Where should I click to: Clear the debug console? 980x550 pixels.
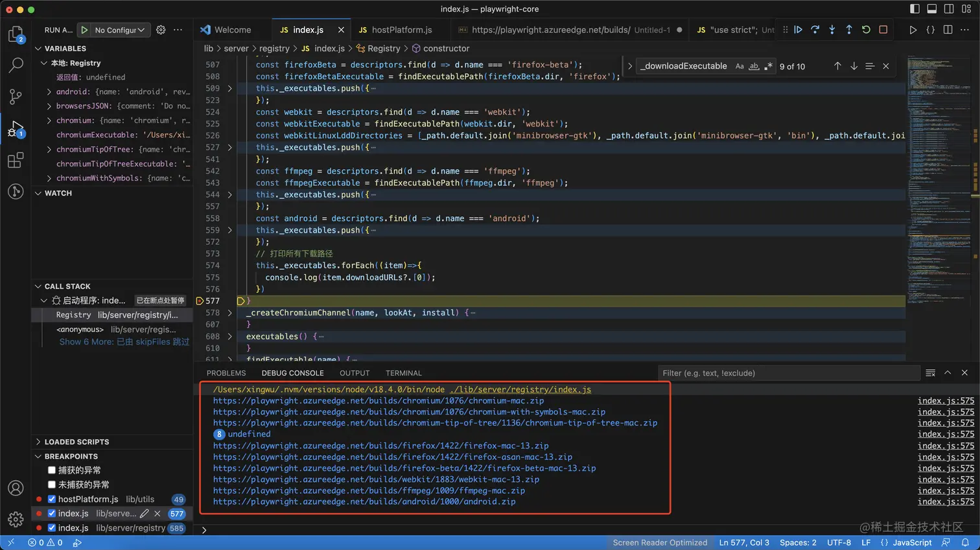(931, 373)
